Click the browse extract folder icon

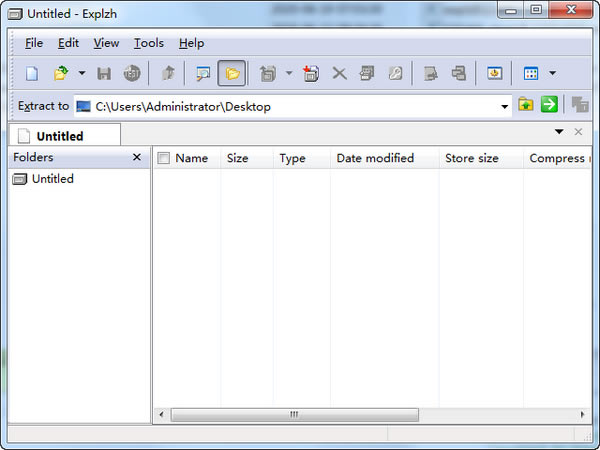coord(526,105)
